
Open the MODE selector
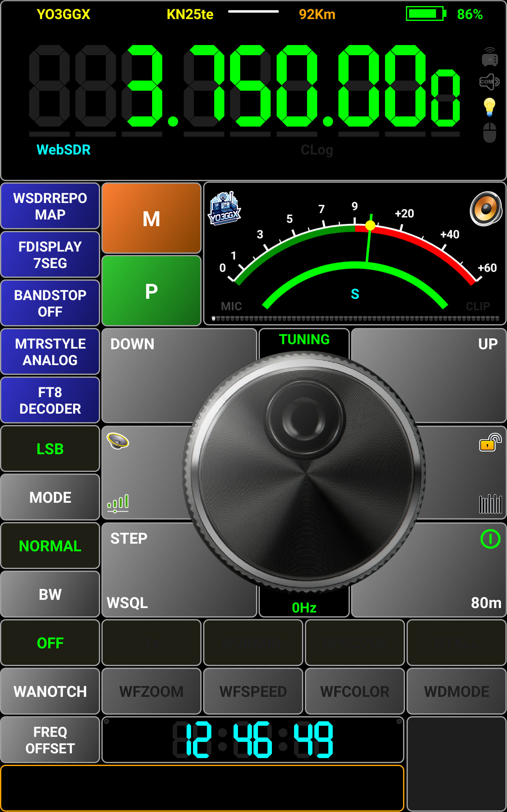tap(50, 497)
